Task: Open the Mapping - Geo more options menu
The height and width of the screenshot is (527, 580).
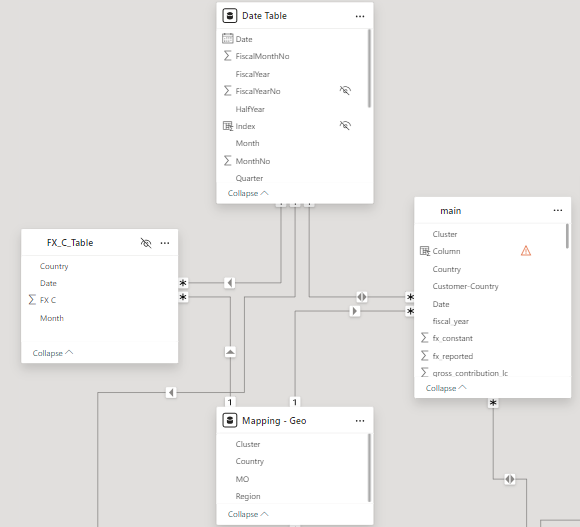Action: 360,421
